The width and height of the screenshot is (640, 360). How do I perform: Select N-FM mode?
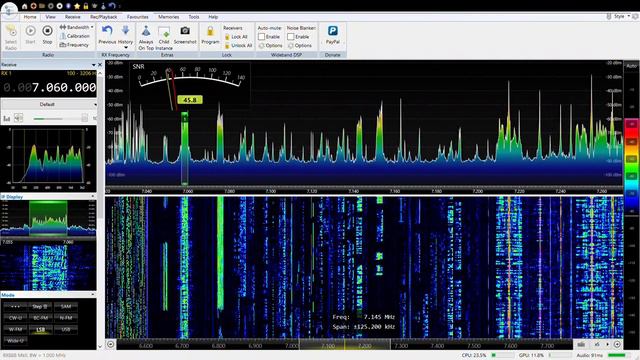[66, 318]
